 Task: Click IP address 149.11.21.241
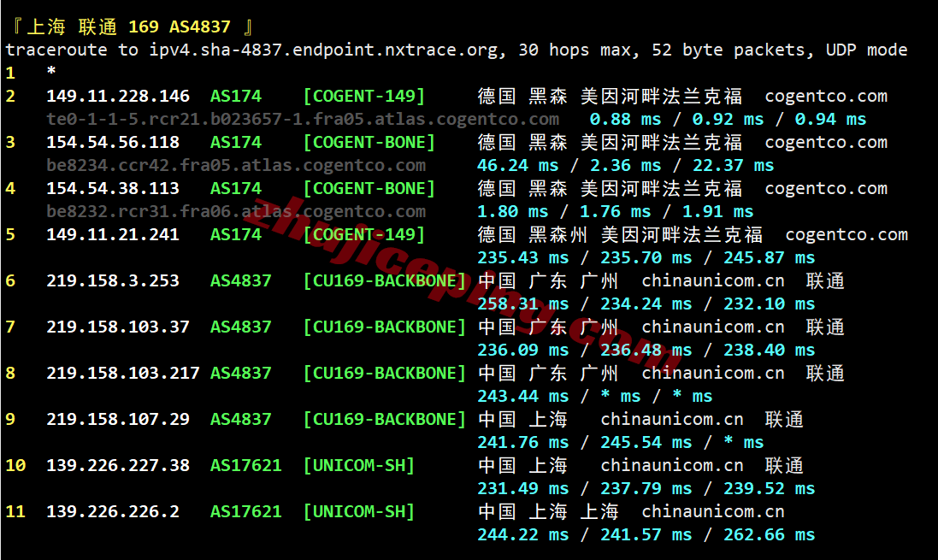coord(113,234)
